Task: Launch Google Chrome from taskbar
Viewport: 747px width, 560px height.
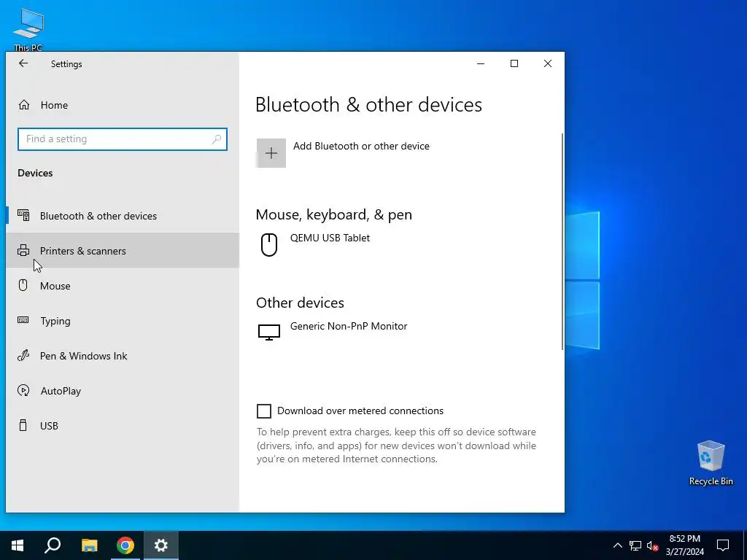Action: click(125, 545)
